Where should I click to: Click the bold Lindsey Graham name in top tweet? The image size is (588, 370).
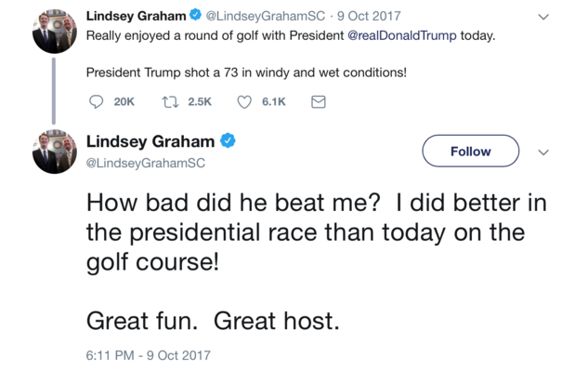[137, 16]
